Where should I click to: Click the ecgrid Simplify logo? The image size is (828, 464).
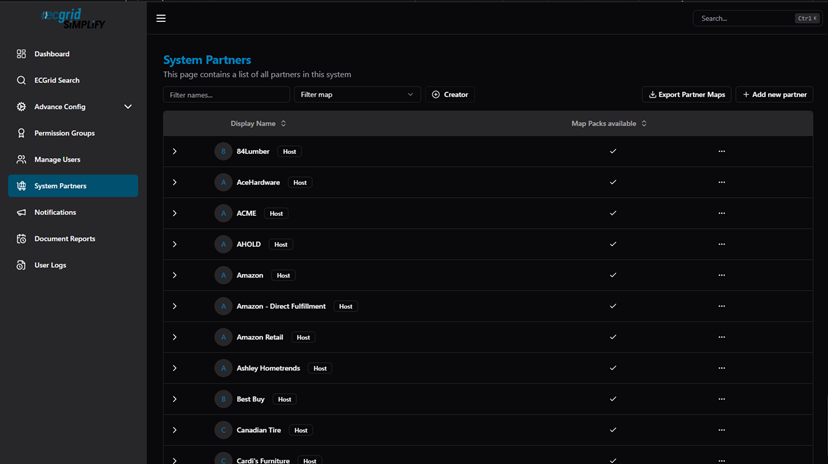(73, 18)
